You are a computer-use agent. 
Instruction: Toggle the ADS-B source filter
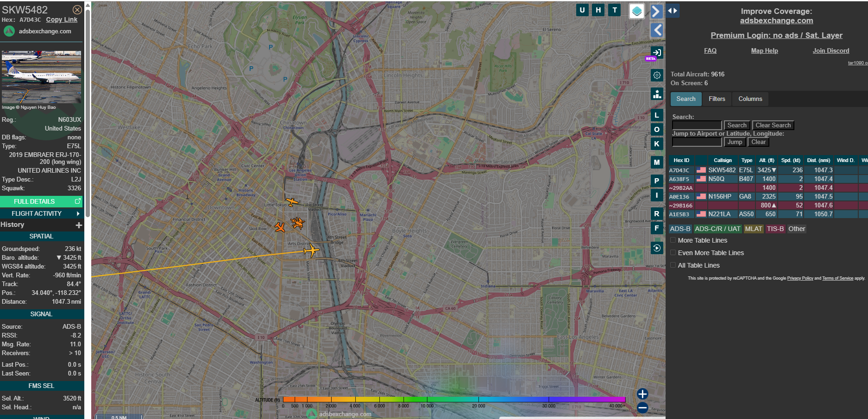coord(680,229)
